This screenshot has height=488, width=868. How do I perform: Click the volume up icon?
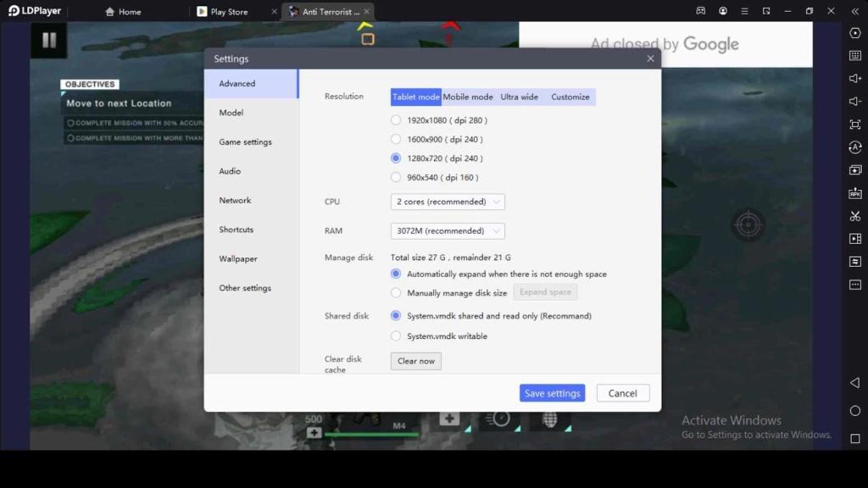pos(855,79)
